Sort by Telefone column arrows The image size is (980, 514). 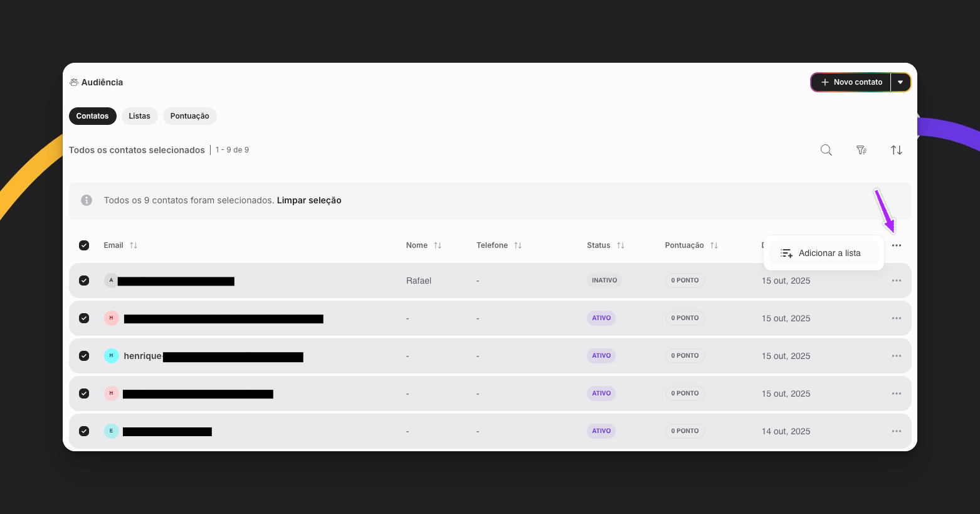(518, 245)
